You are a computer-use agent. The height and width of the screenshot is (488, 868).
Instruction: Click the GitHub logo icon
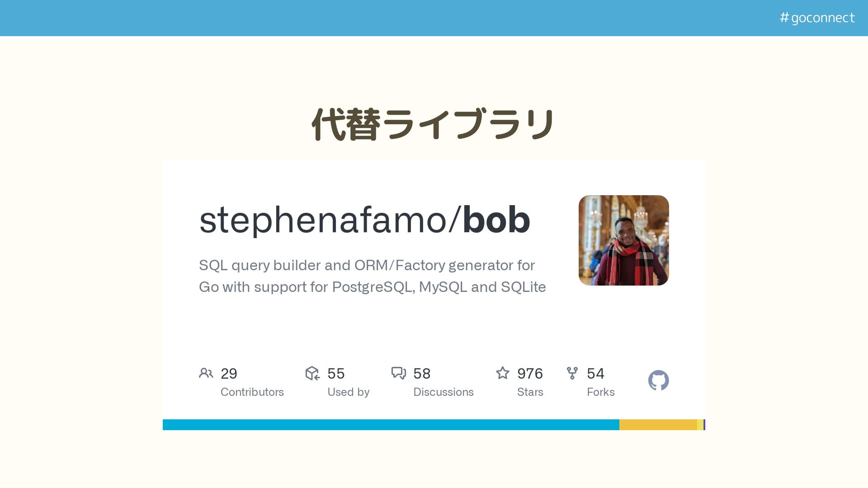pos(658,380)
